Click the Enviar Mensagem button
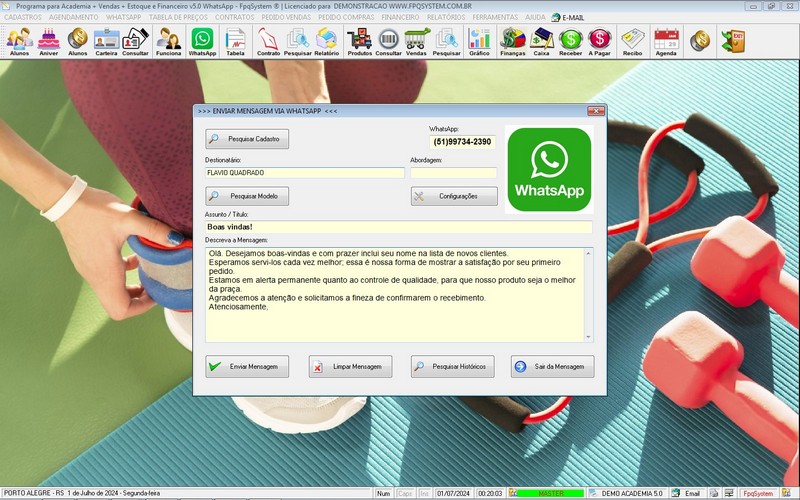 [247, 366]
